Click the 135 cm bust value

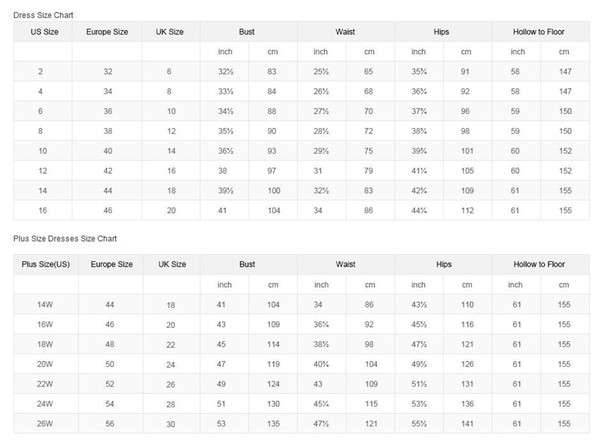[273, 424]
